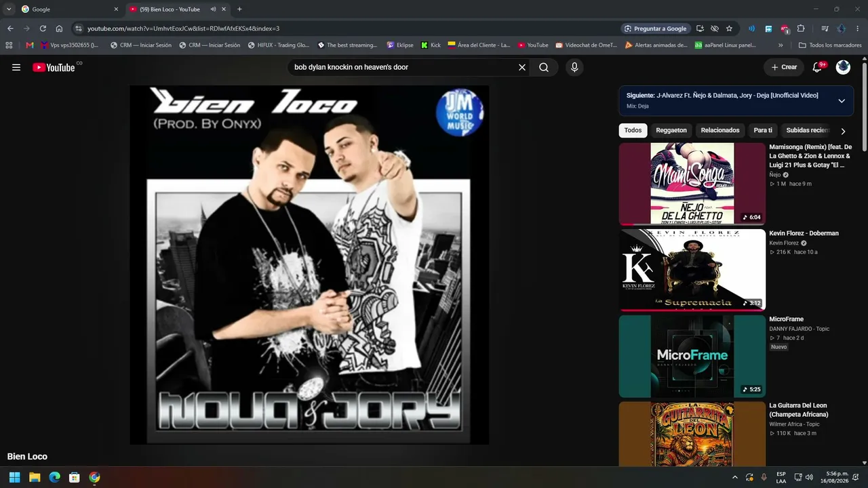Select the Todos filter chip

pos(633,130)
